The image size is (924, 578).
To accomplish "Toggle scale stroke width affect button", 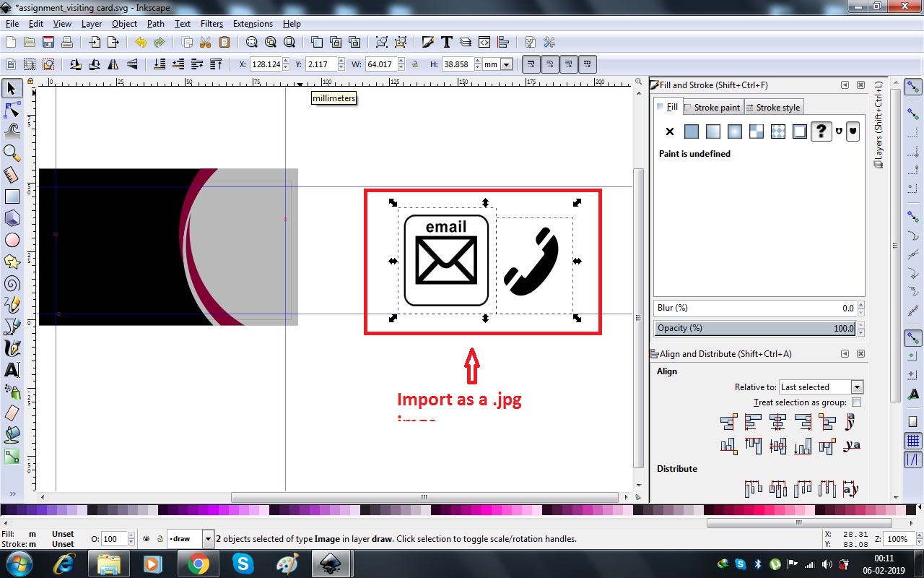I will pos(531,64).
